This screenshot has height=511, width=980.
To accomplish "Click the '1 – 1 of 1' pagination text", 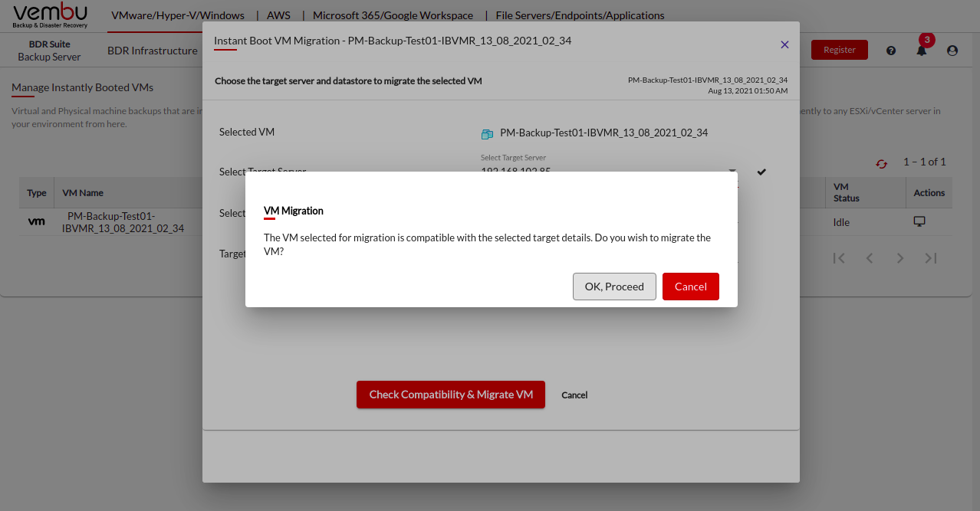I will point(925,162).
